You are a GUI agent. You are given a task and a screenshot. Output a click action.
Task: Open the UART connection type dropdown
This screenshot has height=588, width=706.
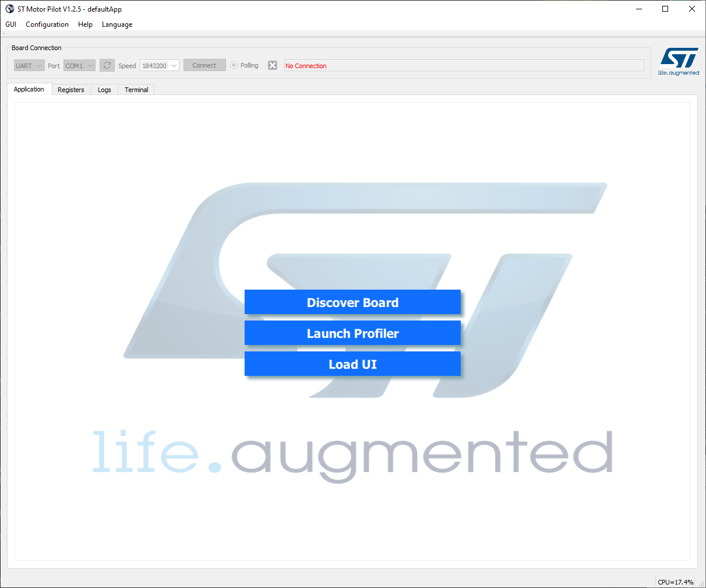click(29, 65)
